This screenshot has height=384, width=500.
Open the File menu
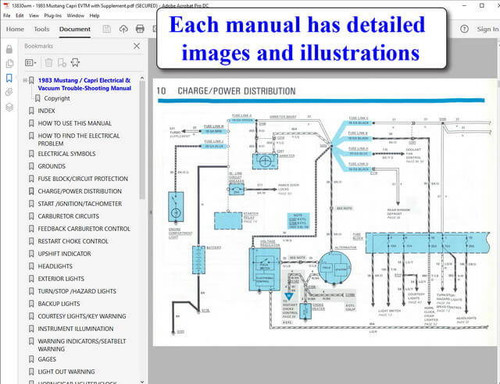tap(7, 15)
